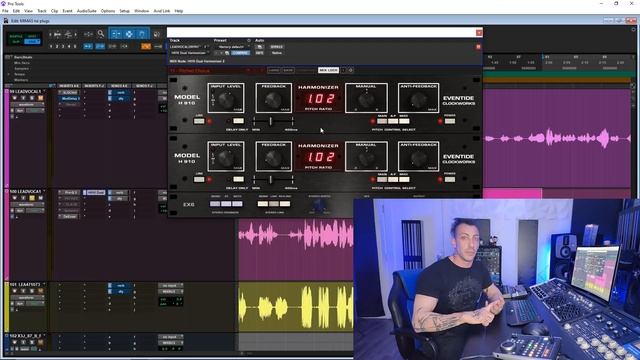Open the H910 Dual Harmonizer plugin selector
640x360 pixels.
[190, 53]
